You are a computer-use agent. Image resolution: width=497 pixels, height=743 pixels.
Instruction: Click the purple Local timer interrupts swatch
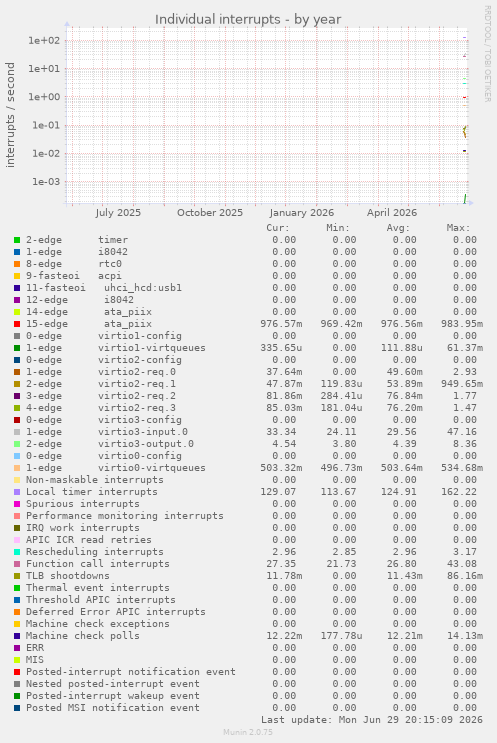pyautogui.click(x=17, y=492)
